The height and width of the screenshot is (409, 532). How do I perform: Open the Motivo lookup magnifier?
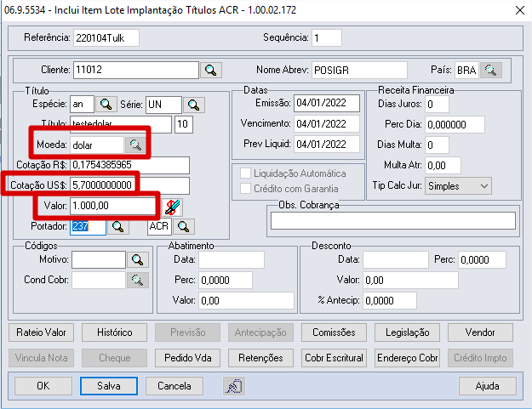tap(137, 260)
